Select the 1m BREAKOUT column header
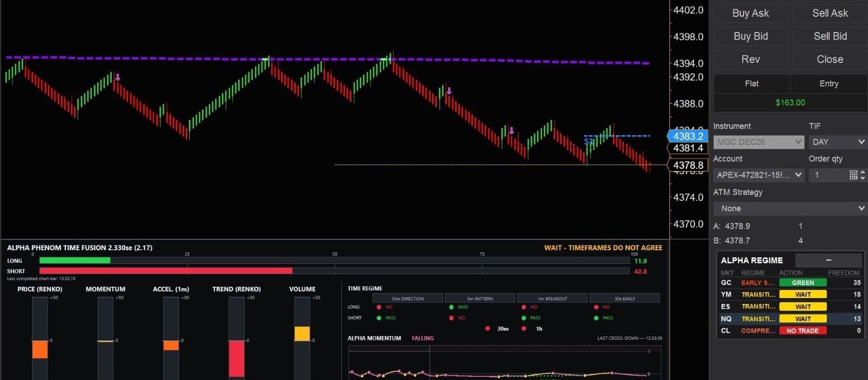 tap(552, 298)
